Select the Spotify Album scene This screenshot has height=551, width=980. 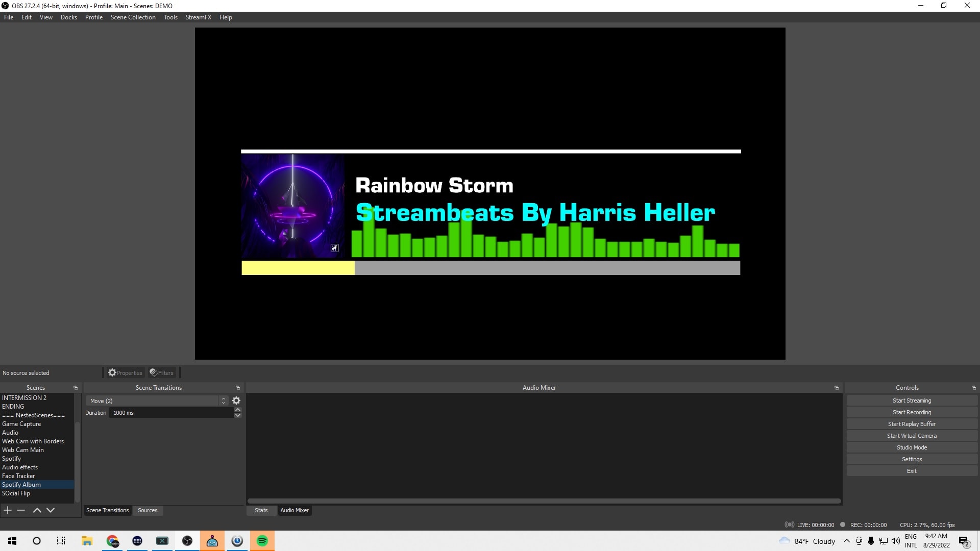click(x=21, y=484)
